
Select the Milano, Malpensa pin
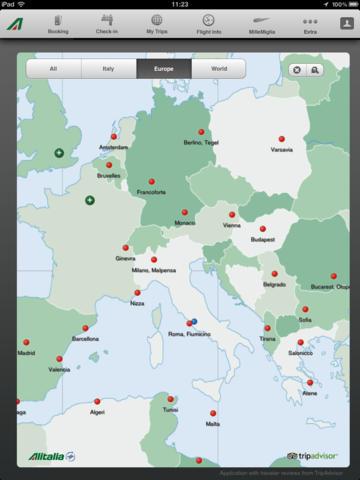pos(154,259)
